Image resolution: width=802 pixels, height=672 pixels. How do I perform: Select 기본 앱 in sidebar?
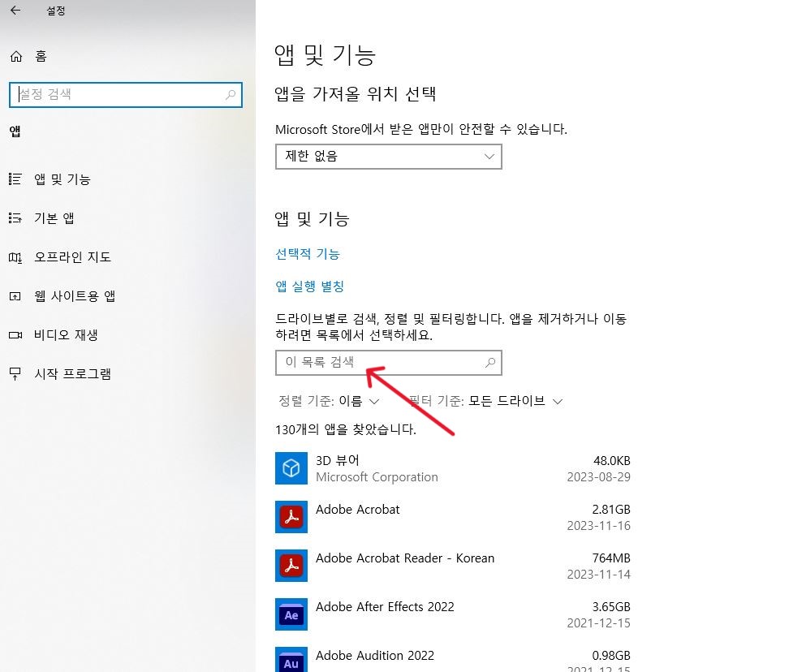54,218
